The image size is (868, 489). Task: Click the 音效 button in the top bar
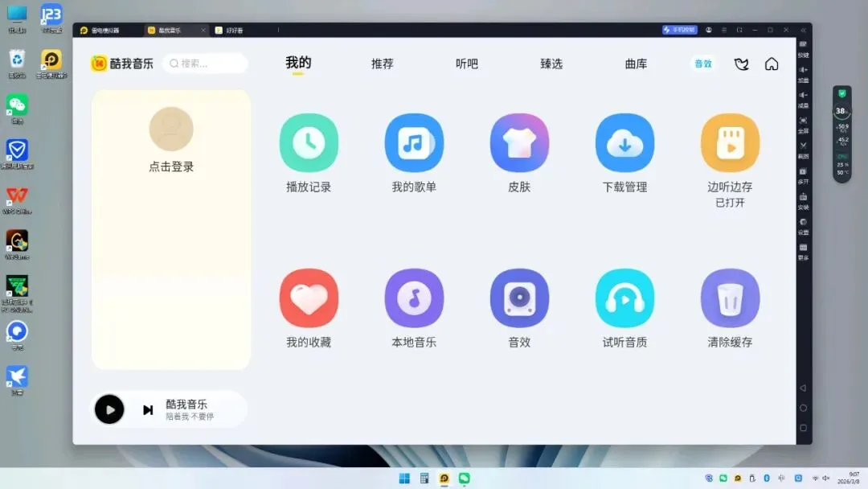click(x=703, y=64)
